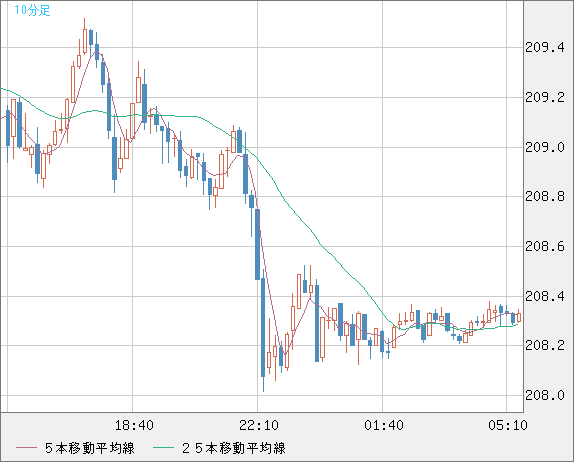Click the 208.4 price axis label
Image resolution: width=574 pixels, height=462 pixels.
click(x=545, y=296)
